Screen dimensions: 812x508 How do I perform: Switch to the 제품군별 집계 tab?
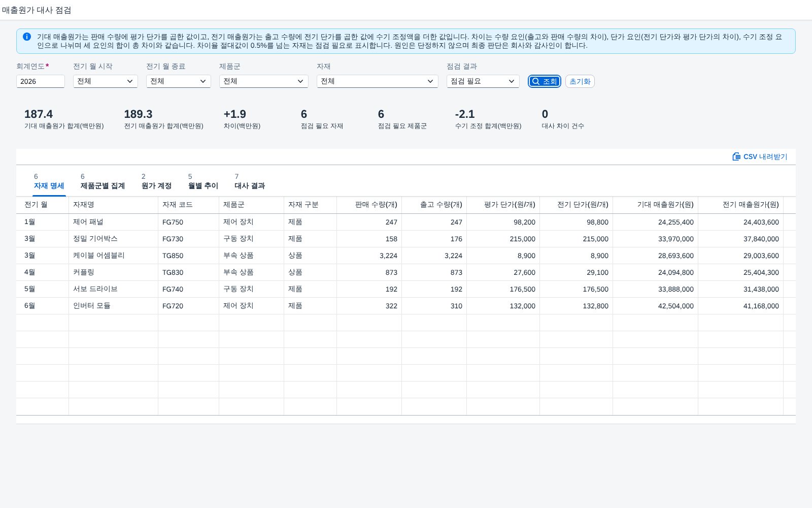pos(103,182)
